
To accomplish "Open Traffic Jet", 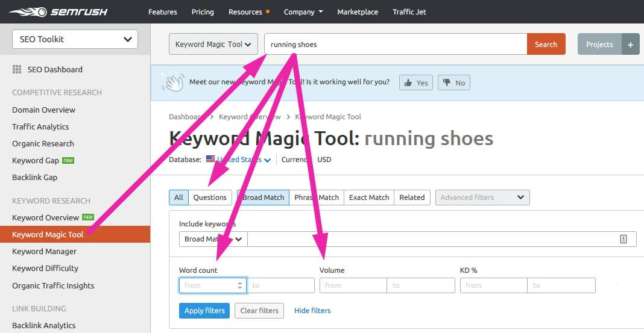I will tap(409, 12).
